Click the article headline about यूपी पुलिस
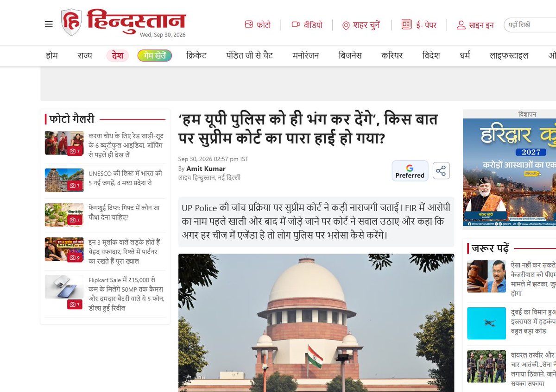This screenshot has height=392, width=556. pos(308,128)
